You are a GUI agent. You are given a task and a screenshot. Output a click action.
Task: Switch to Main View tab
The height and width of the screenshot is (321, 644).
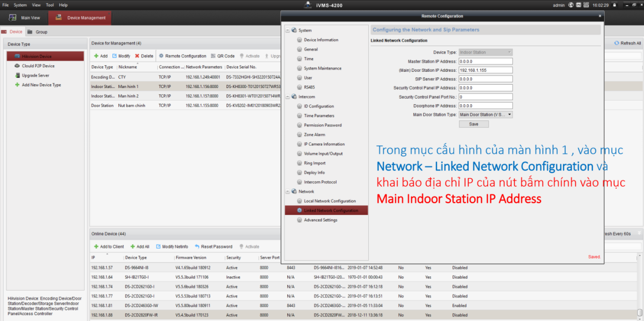tap(25, 18)
